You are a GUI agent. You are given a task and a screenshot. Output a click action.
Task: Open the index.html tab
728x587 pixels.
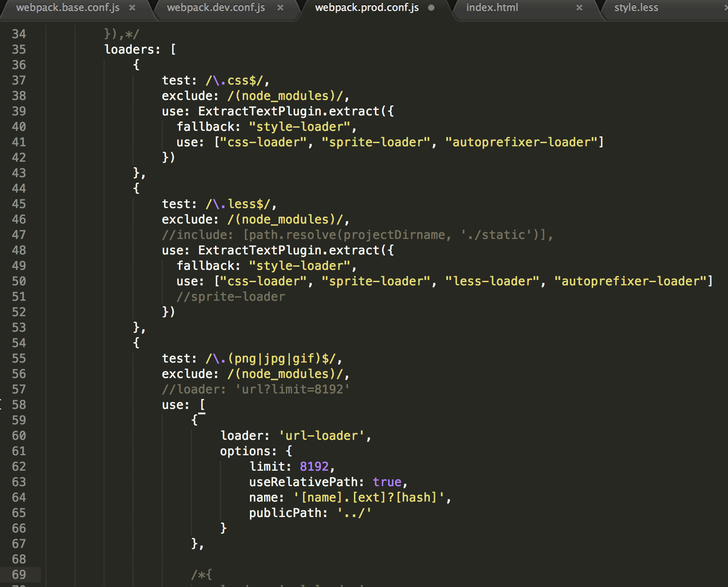[x=492, y=8]
